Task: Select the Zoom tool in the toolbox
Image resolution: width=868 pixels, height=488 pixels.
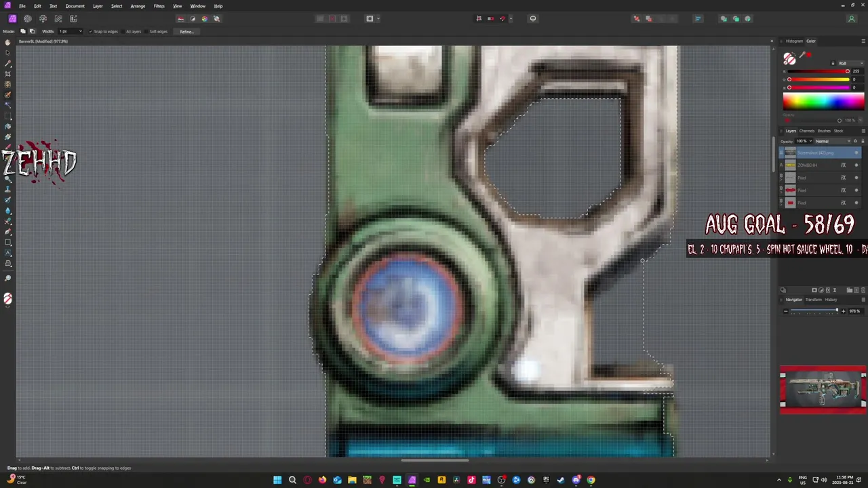Action: (8, 278)
